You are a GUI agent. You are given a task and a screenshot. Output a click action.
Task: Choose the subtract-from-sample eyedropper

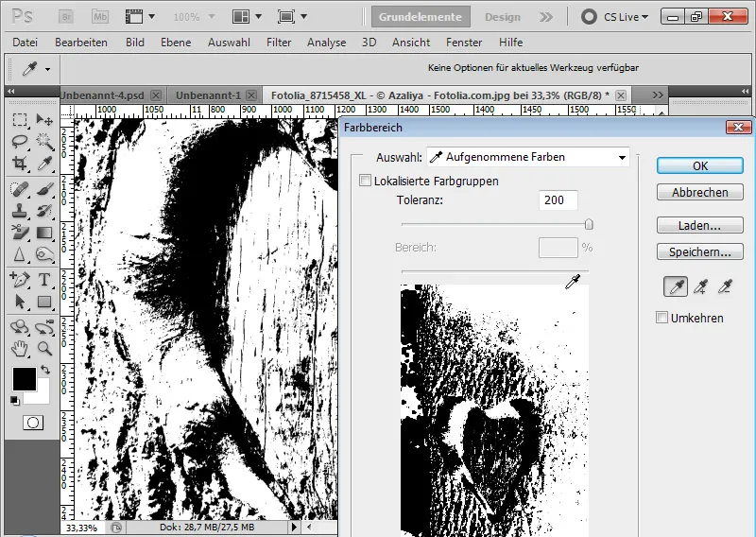[x=725, y=287]
